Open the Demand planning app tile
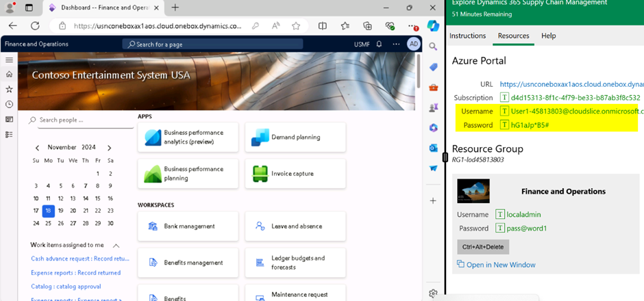 pos(295,138)
